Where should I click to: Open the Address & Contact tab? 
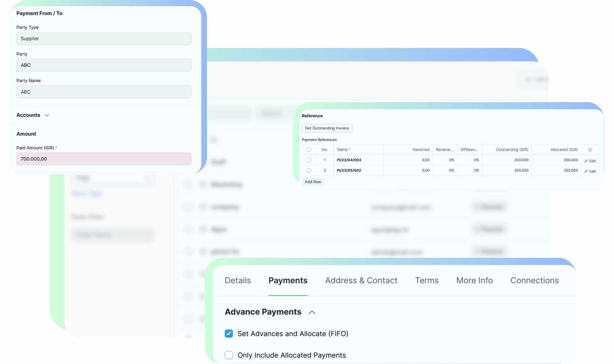361,281
